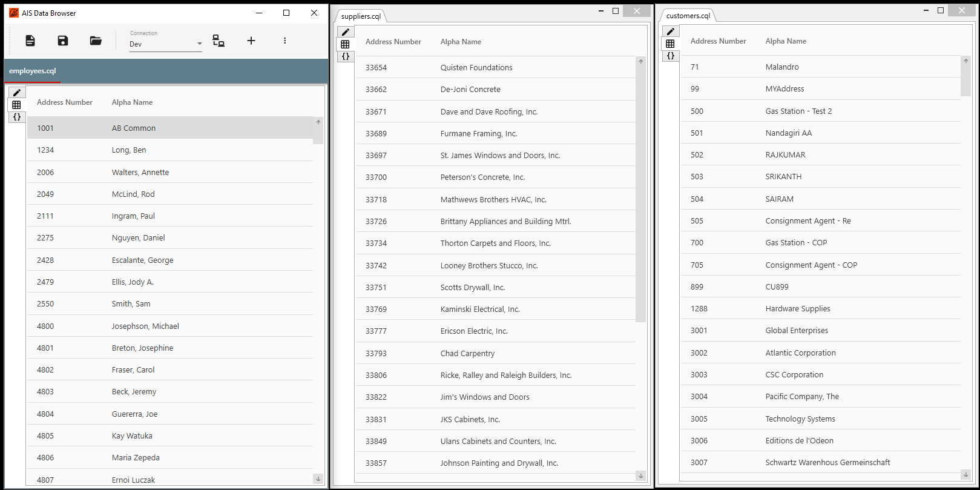Switch employees.cql to the pencil editor view

tap(17, 93)
